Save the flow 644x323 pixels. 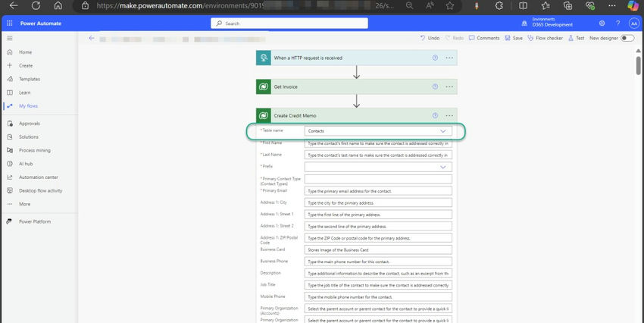[514, 38]
